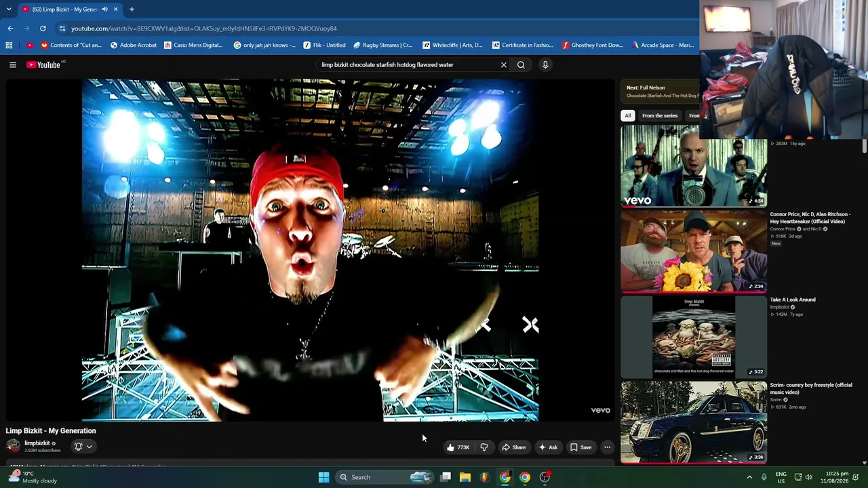
Task: Open Task View on the taskbar
Action: pyautogui.click(x=446, y=477)
